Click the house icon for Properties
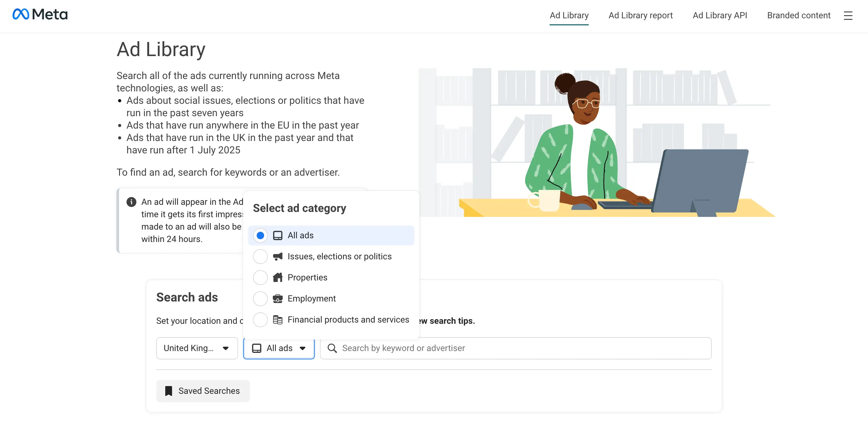 click(x=277, y=278)
